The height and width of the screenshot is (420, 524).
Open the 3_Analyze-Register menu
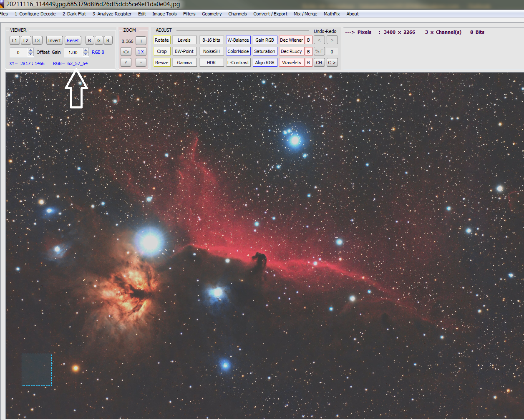(112, 14)
